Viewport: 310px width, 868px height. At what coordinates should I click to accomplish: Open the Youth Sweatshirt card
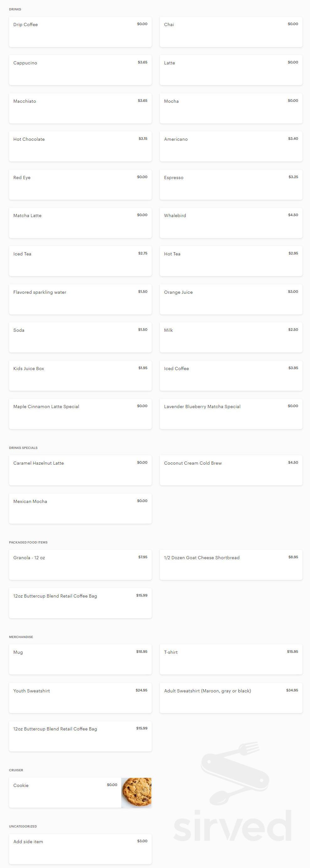tap(80, 698)
